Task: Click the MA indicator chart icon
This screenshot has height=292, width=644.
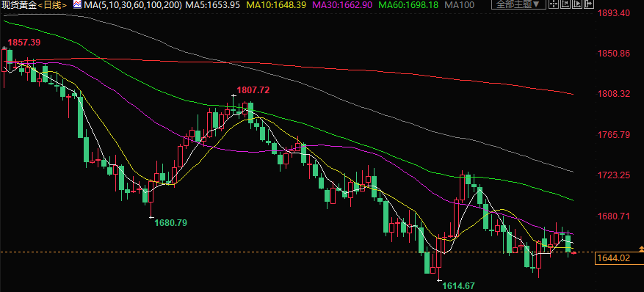Action: 77,4
